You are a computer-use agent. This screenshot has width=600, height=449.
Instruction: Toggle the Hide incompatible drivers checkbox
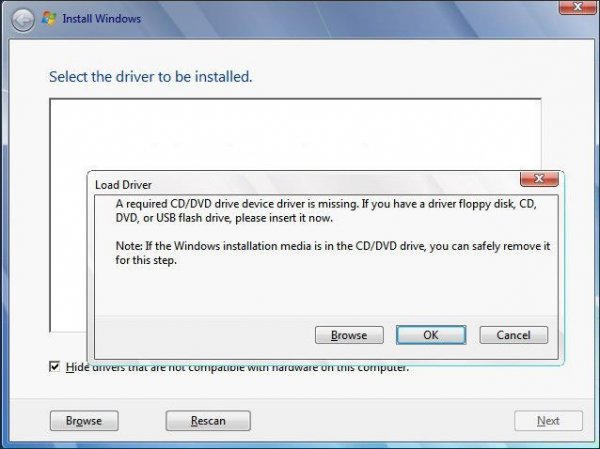[x=55, y=367]
